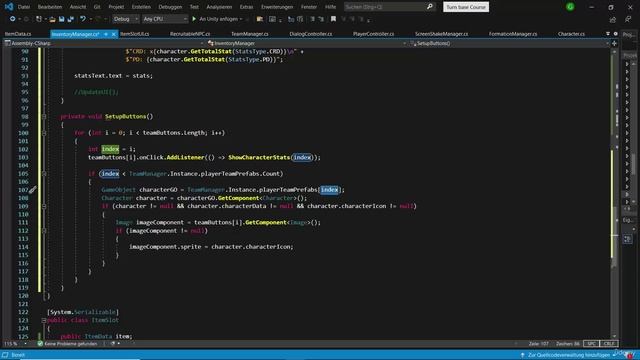Screen dimensions: 640x360
Task: Open the tab list overflow dropdown
Action: click(608, 34)
